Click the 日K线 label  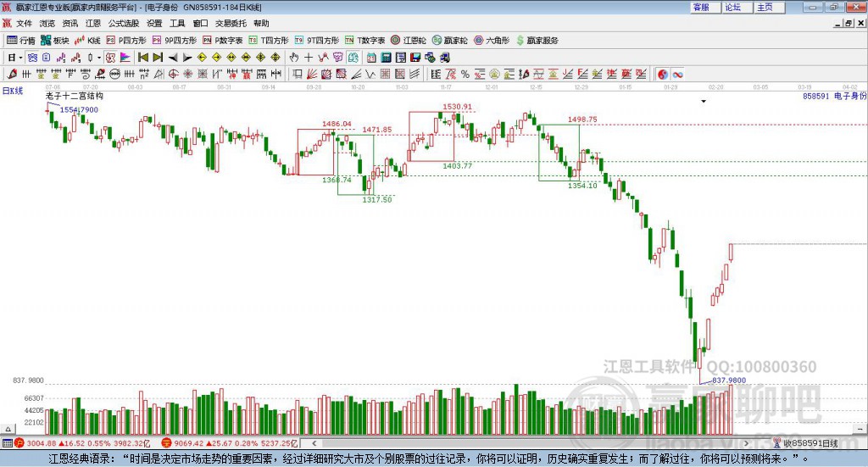click(x=12, y=92)
